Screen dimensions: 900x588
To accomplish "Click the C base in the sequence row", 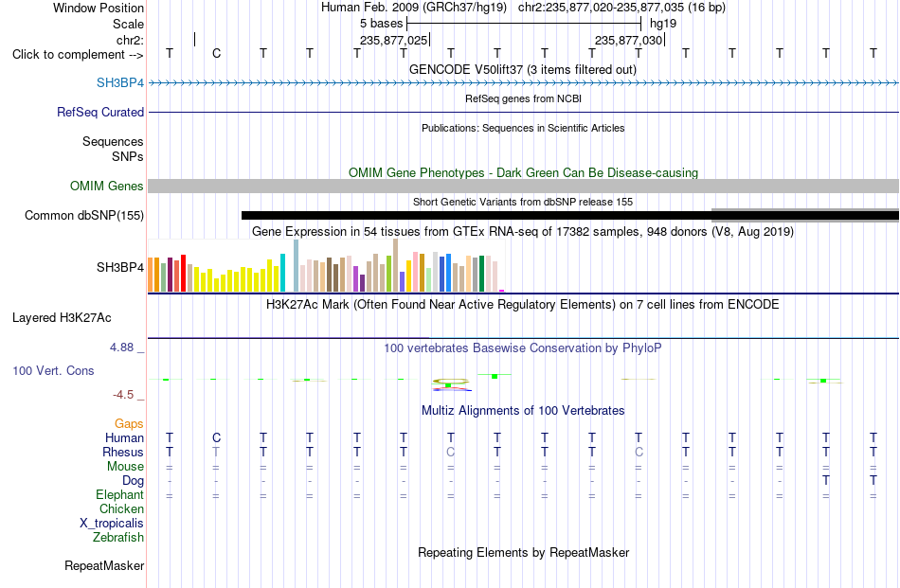I will [216, 53].
